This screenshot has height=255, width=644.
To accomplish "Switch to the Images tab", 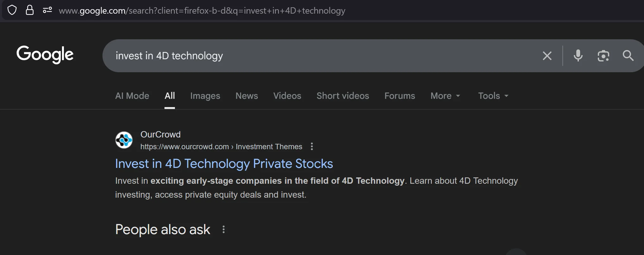I will 205,96.
